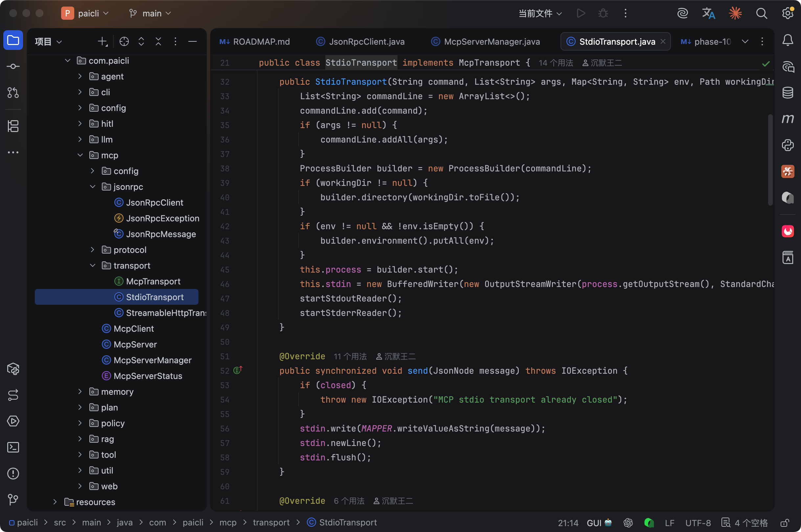Open the Maven tool window icon
The image size is (801, 532).
[x=788, y=119]
